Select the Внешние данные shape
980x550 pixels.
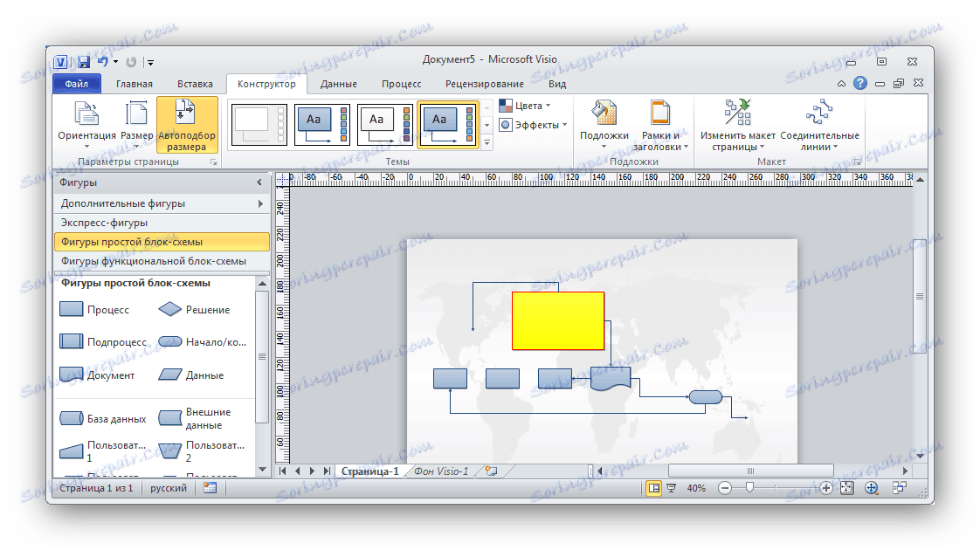point(195,418)
